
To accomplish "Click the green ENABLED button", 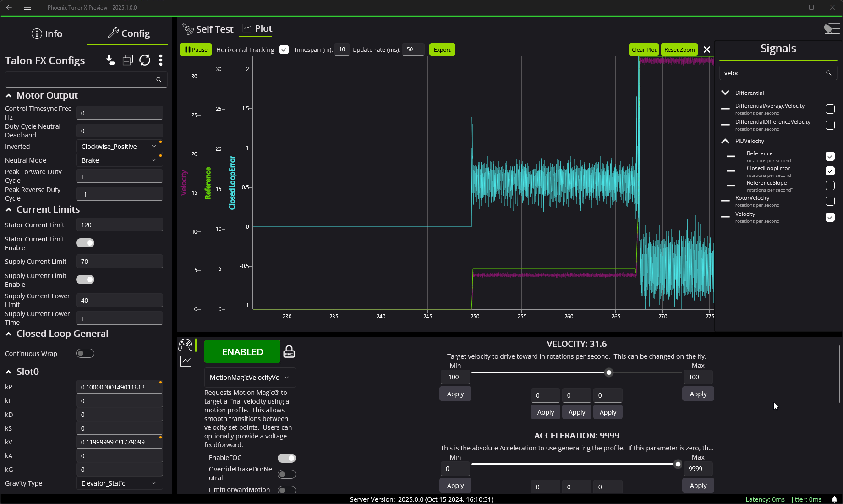I will click(242, 351).
